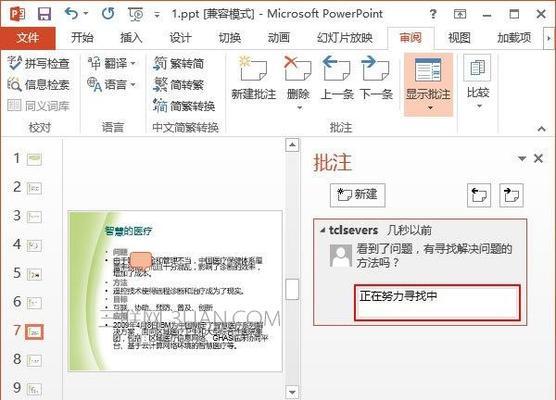The image size is (556, 400).
Task: Click the orange comment marker on the slide
Action: tap(141, 260)
